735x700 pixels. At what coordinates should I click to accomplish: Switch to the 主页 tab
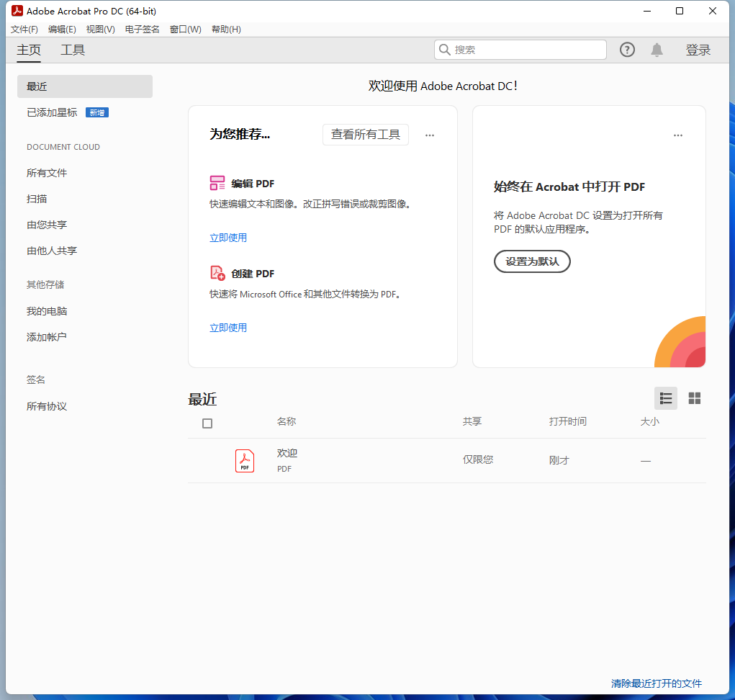[29, 50]
